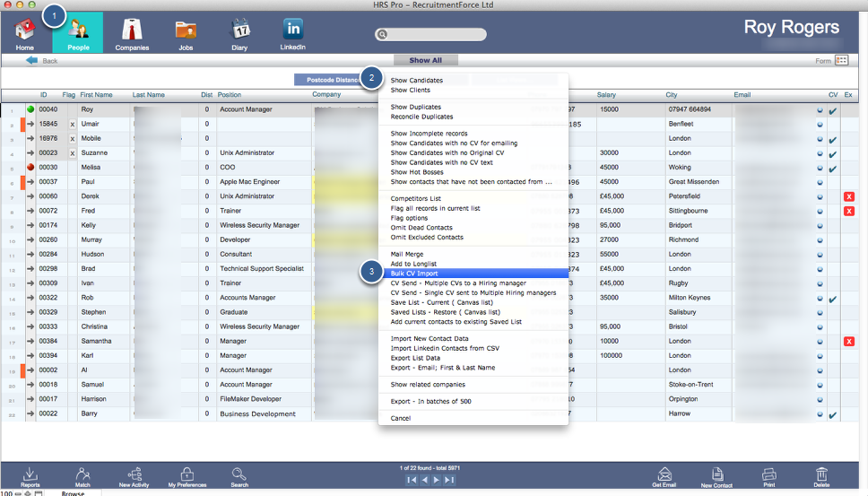The width and height of the screenshot is (868, 496).
Task: Open Reports in bottom toolbar
Action: click(30, 476)
